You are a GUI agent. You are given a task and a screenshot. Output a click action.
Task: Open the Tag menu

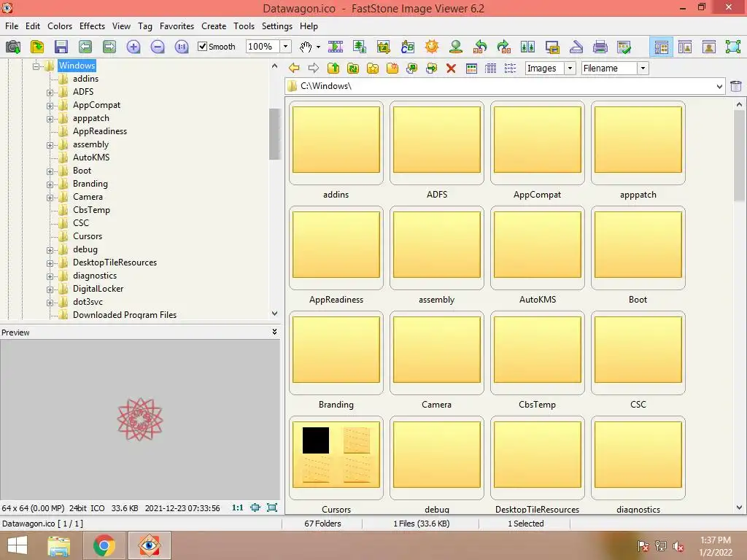coord(145,26)
